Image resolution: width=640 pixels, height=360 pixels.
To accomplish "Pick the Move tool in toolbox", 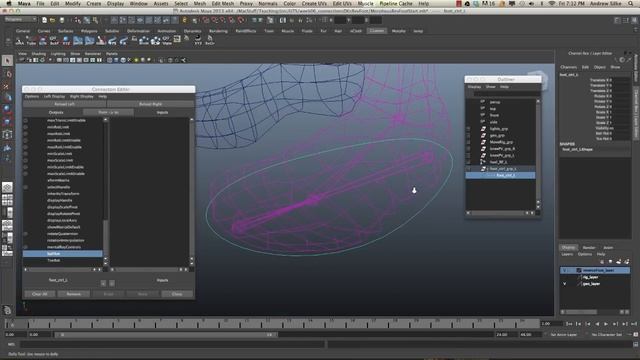I will click(x=7, y=98).
